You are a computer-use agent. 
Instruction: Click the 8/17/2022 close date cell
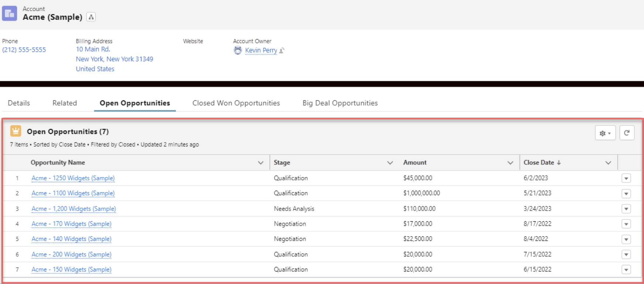(x=537, y=224)
